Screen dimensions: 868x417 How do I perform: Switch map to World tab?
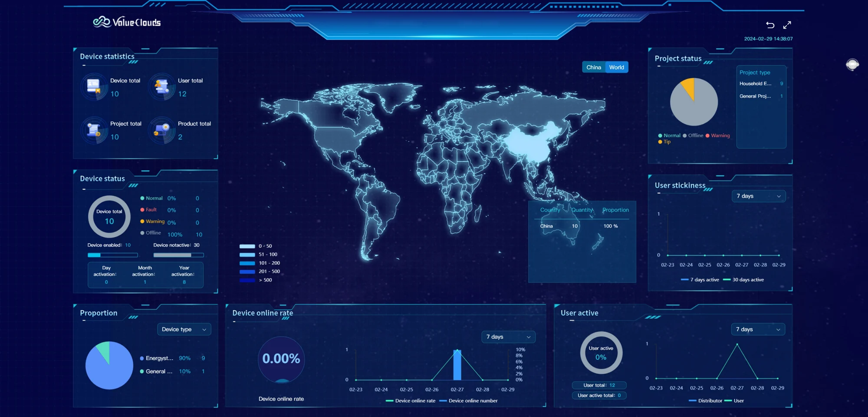pos(617,67)
